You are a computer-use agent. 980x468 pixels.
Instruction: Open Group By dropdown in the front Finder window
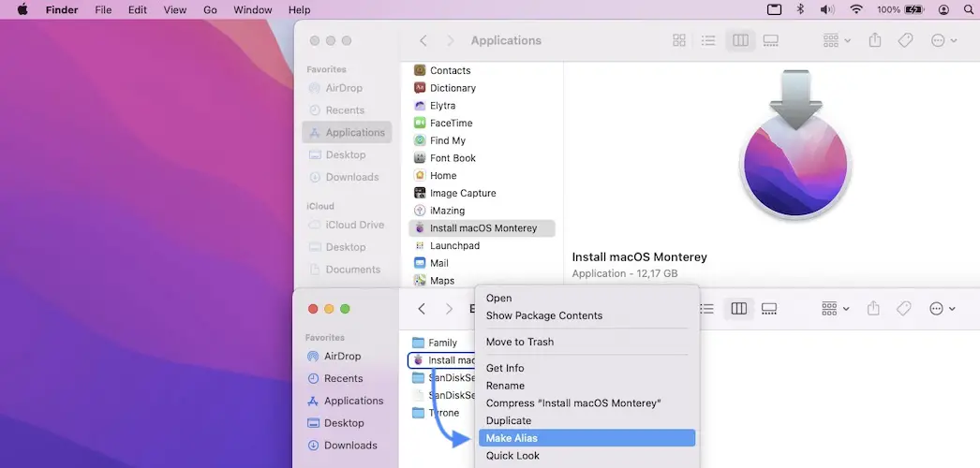(835, 309)
